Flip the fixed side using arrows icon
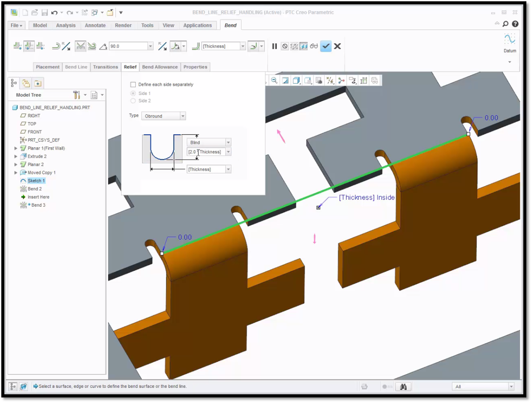 [x=66, y=46]
